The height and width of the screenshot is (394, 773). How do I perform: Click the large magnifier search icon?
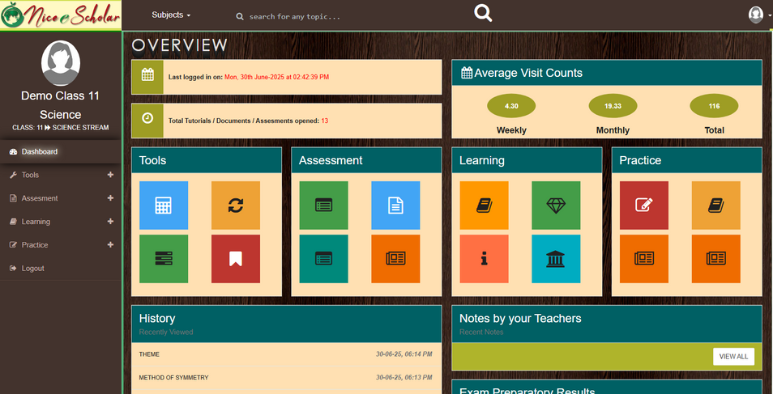click(x=483, y=13)
